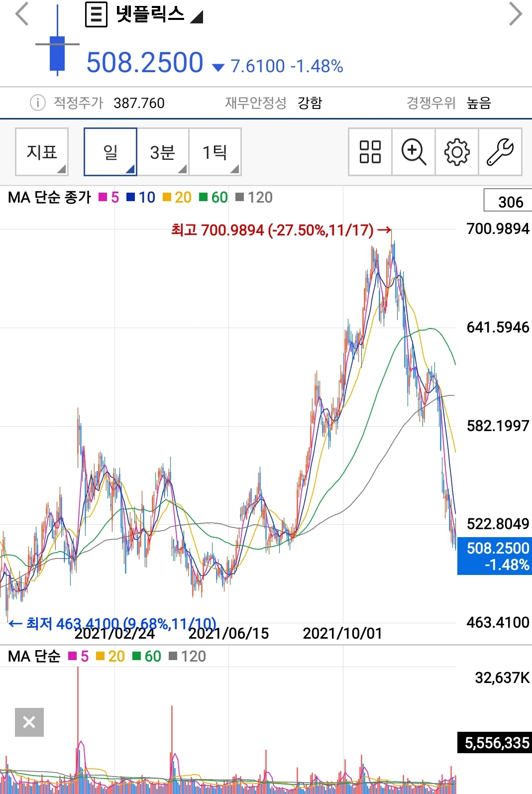This screenshot has width=532, height=794.
Task: Switch to the 1틱 chart period
Action: tap(215, 152)
